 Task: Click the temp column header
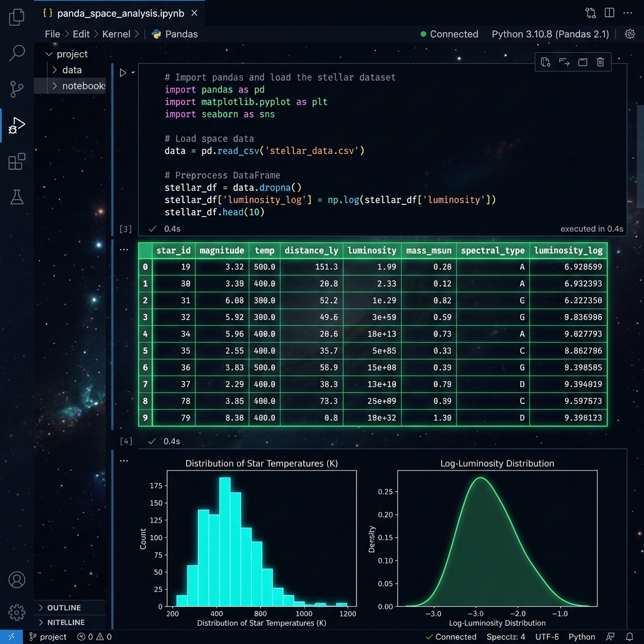[264, 250]
